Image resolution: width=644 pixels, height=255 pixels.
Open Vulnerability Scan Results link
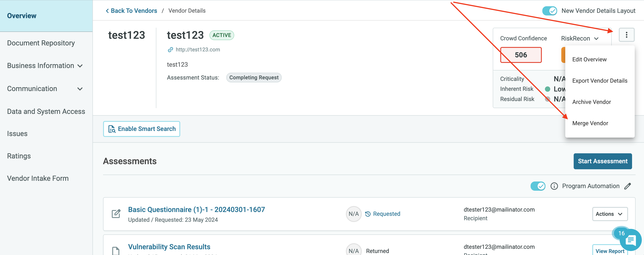169,247
